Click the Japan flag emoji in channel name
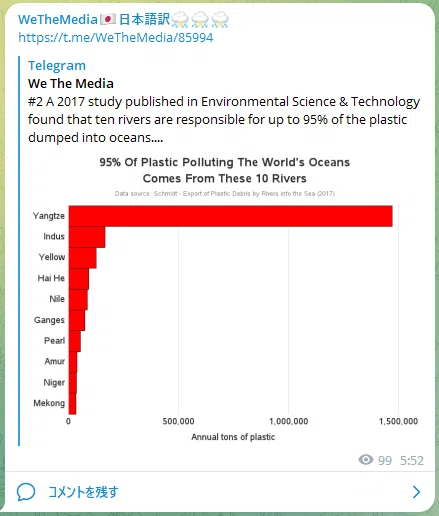439x516 pixels. 108,19
